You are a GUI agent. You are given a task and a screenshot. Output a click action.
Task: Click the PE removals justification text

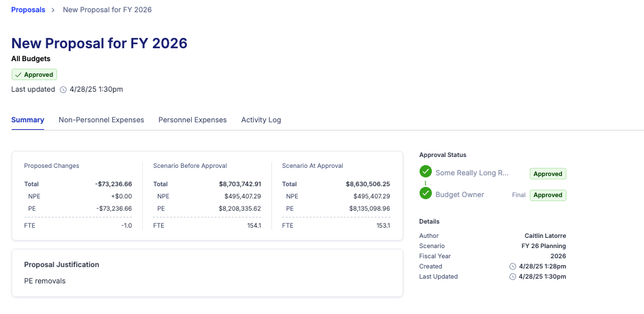45,281
